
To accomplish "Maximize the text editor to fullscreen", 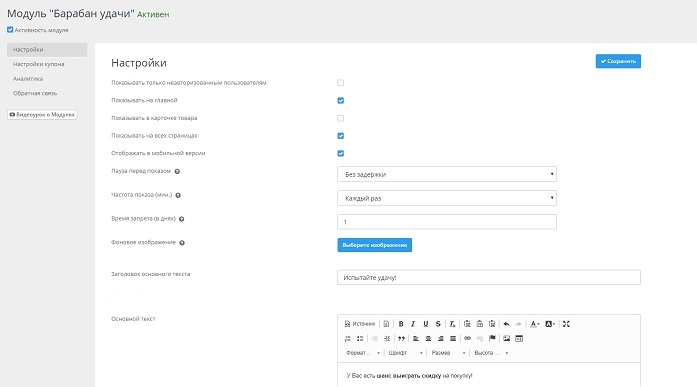I will 566,324.
